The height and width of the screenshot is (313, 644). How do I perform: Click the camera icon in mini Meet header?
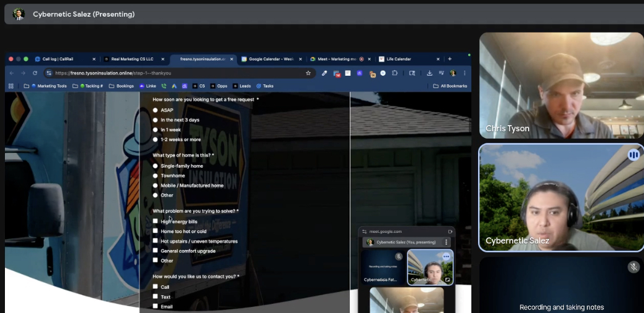tap(450, 232)
